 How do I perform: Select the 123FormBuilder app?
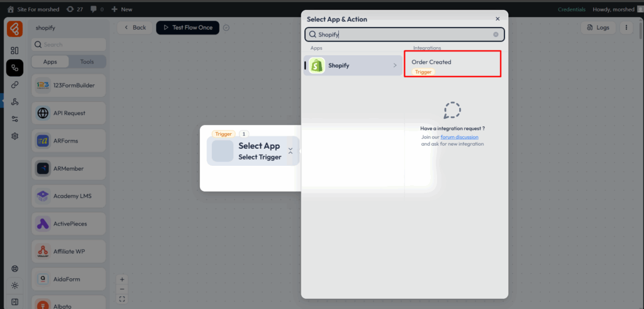(69, 85)
